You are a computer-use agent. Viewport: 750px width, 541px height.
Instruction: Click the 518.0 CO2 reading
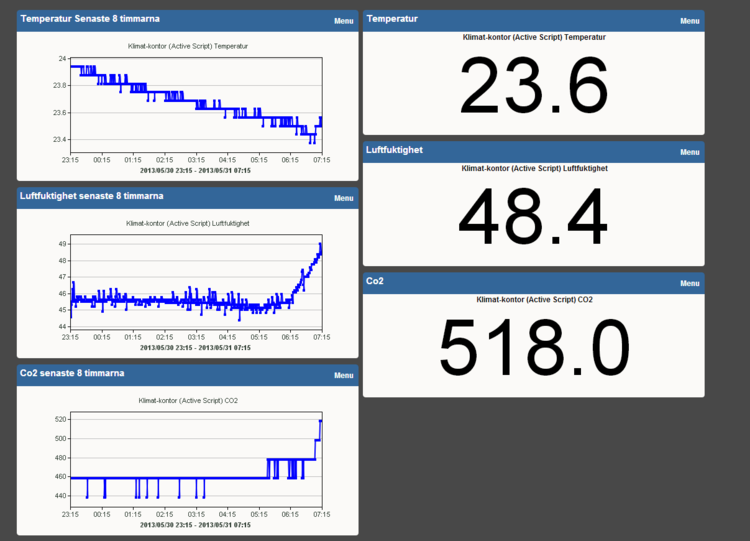[534, 347]
